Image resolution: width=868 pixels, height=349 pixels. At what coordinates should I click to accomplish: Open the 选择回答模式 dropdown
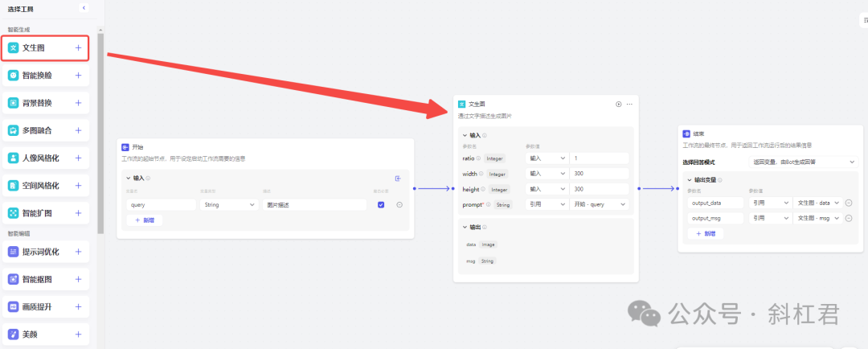(x=803, y=162)
